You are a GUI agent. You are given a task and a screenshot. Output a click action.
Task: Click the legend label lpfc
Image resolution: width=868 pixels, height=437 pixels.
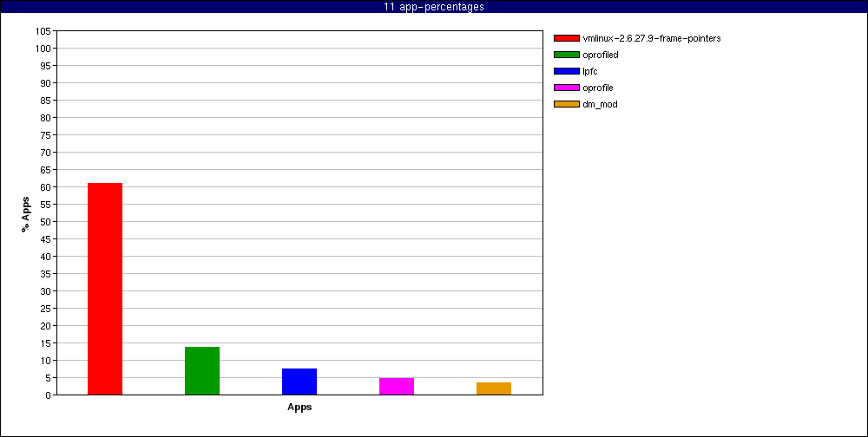(x=590, y=71)
